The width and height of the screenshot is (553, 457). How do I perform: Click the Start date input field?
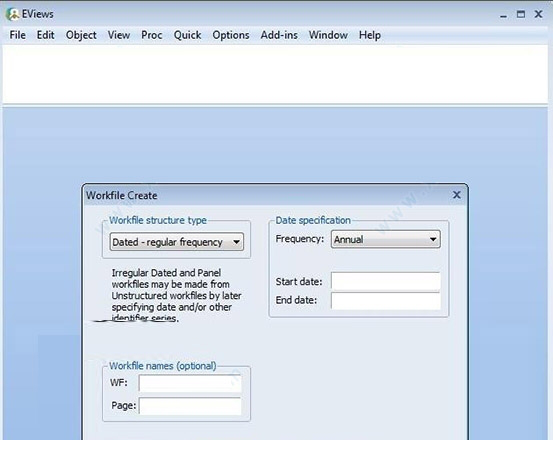pos(385,281)
